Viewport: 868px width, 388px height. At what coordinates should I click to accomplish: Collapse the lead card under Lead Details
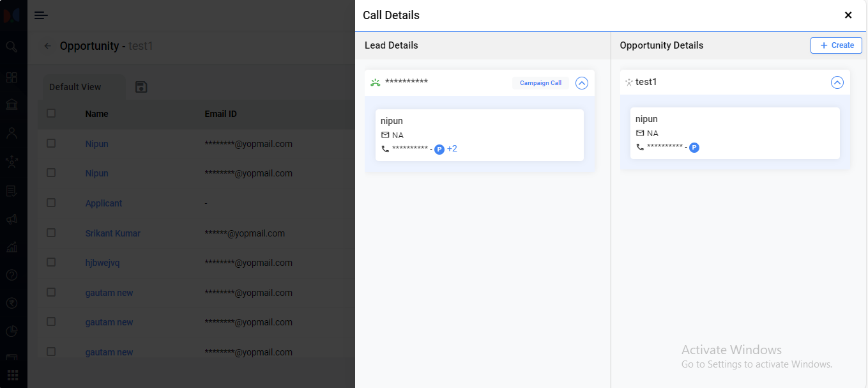pyautogui.click(x=581, y=83)
